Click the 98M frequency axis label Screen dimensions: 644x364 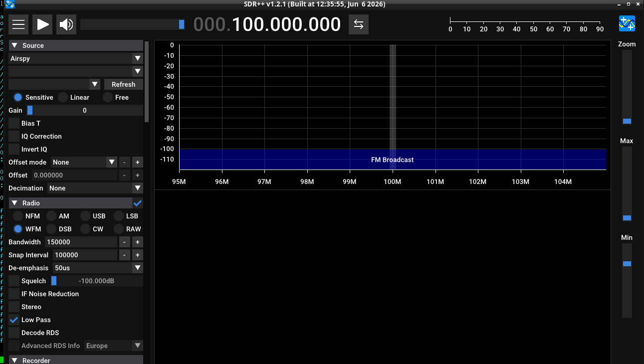307,182
